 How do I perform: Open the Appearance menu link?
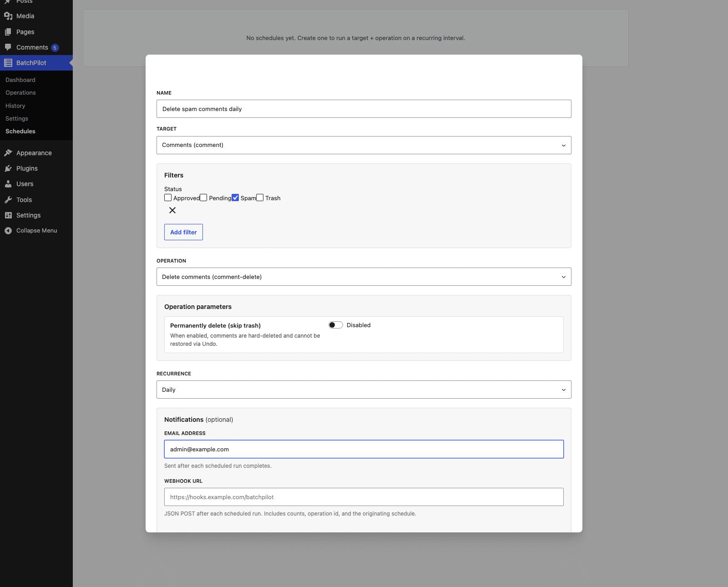[x=34, y=153]
